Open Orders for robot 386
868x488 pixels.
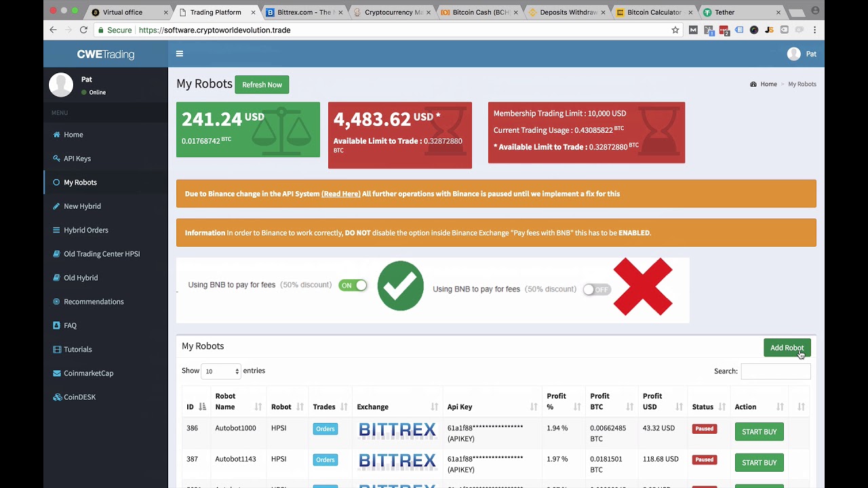pyautogui.click(x=325, y=429)
